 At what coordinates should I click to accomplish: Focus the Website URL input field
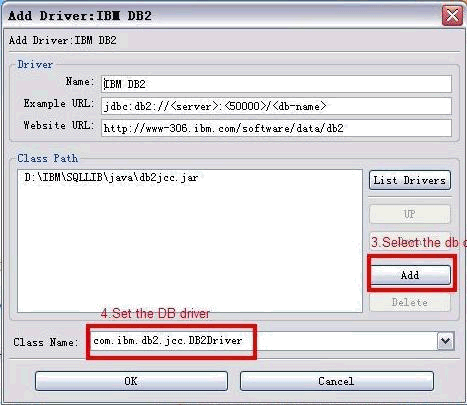(x=276, y=128)
